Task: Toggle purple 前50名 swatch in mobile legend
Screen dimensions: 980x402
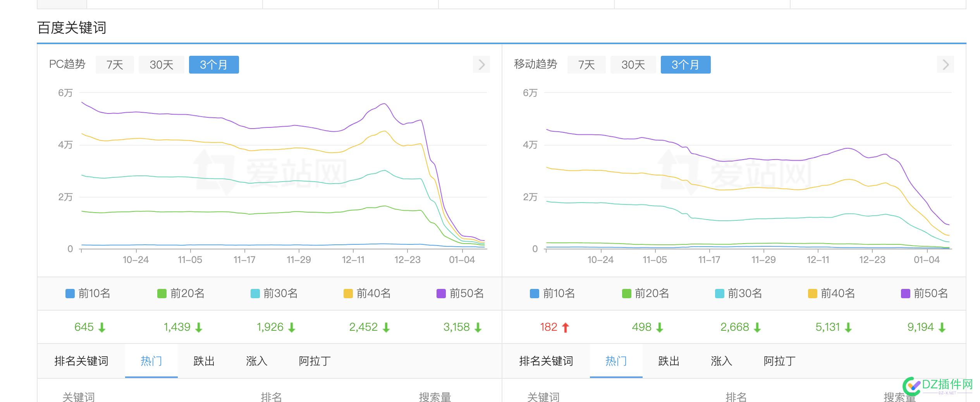Action: tap(906, 294)
